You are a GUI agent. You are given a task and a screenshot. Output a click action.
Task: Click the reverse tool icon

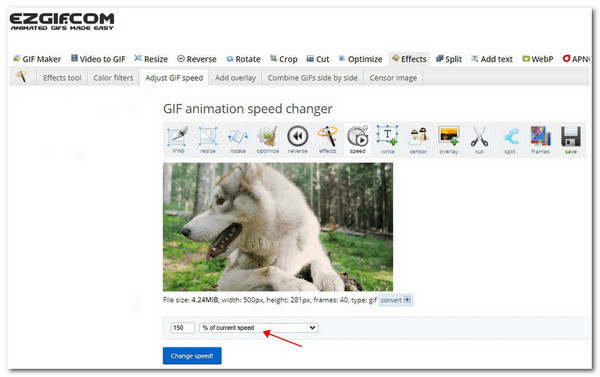(297, 139)
